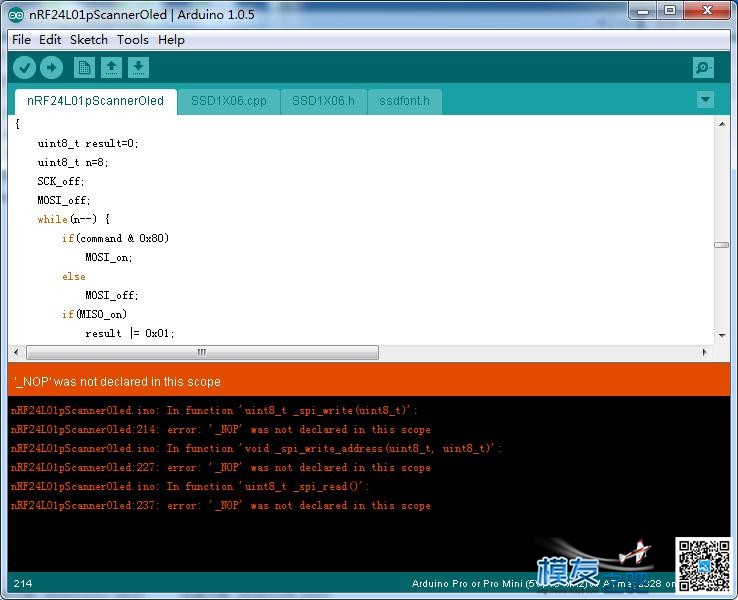Open the Serial Monitor magnifier icon
This screenshot has height=600, width=738.
tap(703, 68)
